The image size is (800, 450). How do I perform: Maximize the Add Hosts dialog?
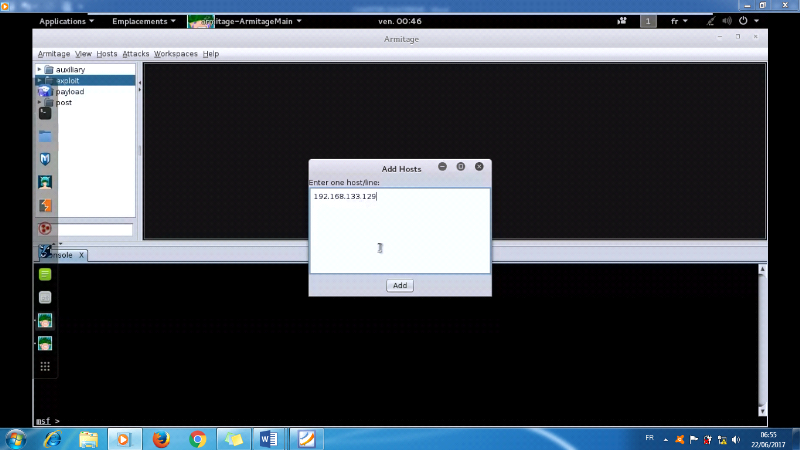[461, 166]
